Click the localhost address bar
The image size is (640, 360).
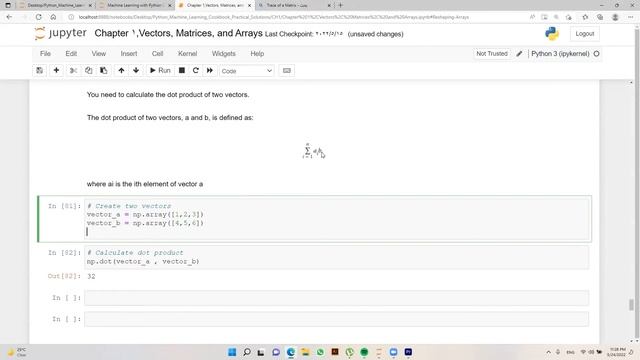[x=273, y=17]
